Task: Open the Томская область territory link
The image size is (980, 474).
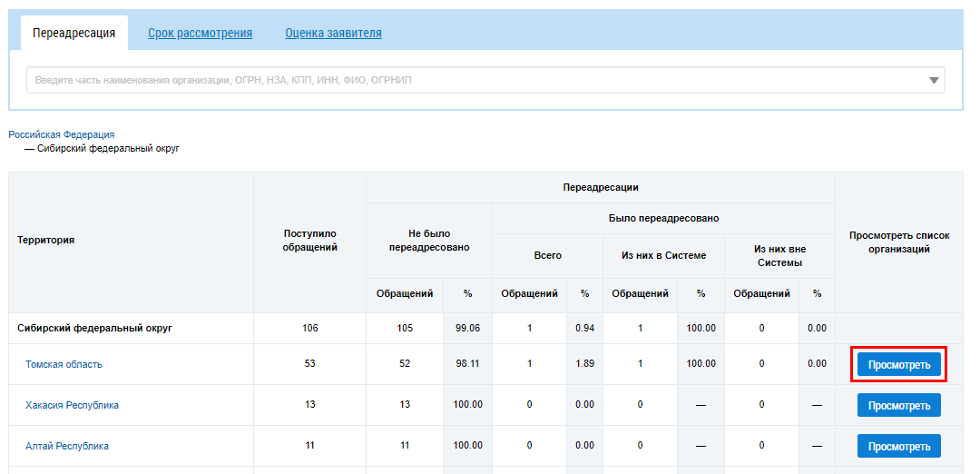Action: pyautogui.click(x=64, y=364)
